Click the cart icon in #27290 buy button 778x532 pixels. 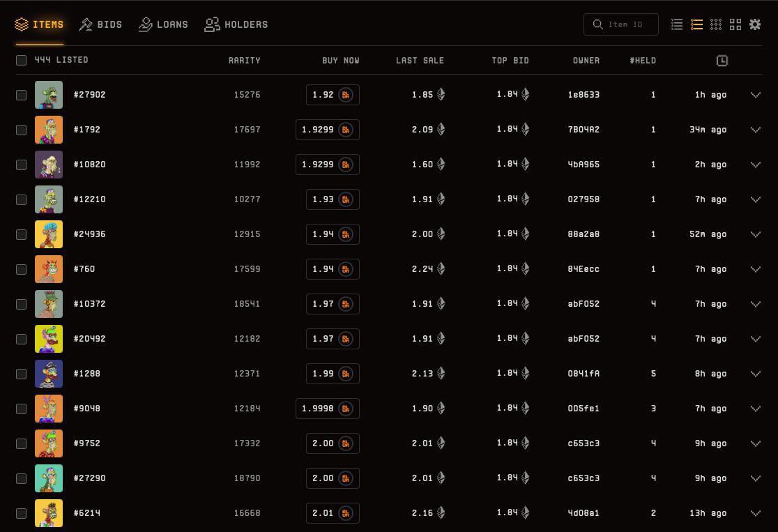[346, 478]
